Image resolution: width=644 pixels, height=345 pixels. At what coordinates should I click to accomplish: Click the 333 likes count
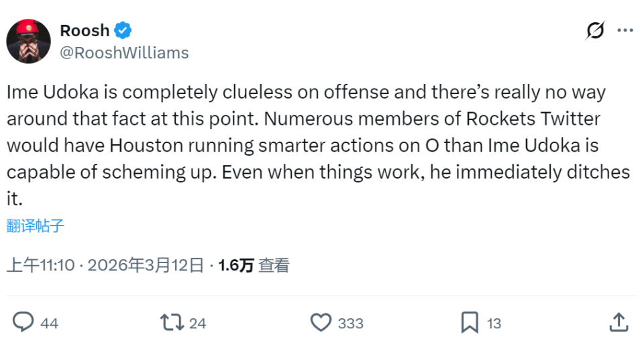click(x=350, y=324)
